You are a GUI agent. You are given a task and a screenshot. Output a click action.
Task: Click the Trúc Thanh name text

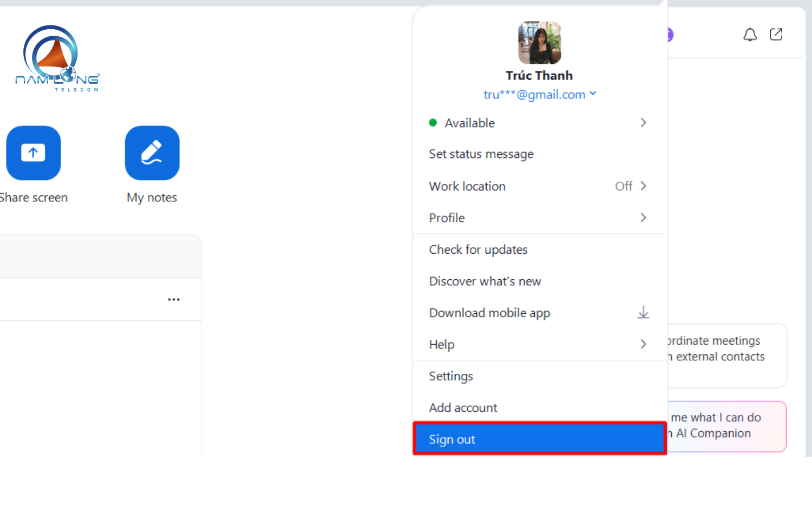tap(539, 75)
